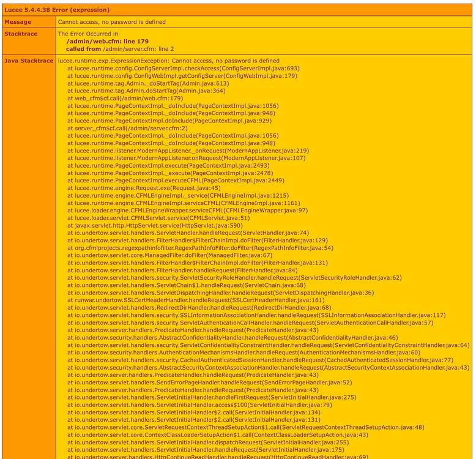
Task: Click 'The Error Occurred in' text
Action: tap(88, 34)
